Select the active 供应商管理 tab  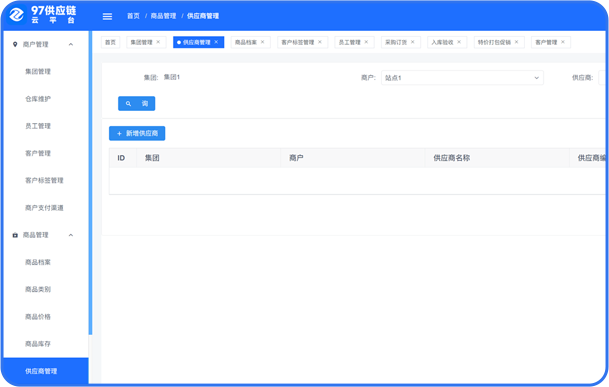[x=197, y=42]
